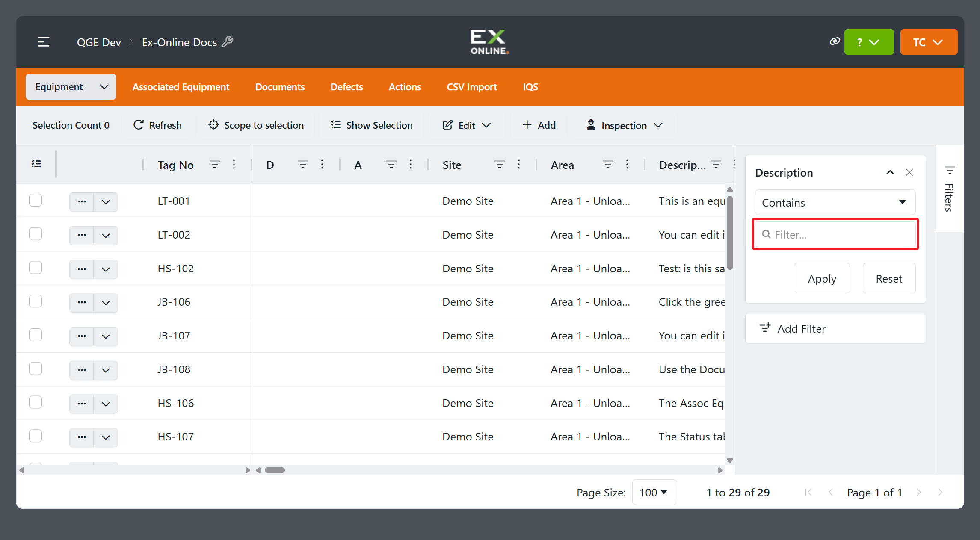
Task: Check the JB-108 row checkbox
Action: coord(36,369)
